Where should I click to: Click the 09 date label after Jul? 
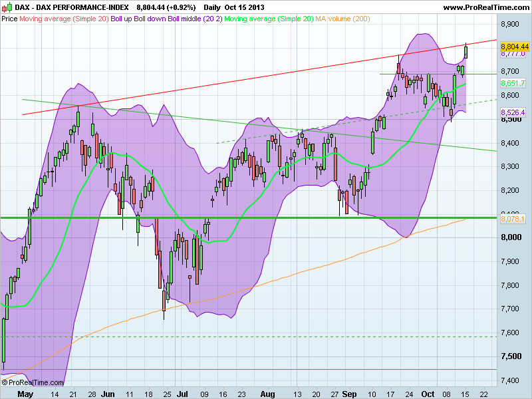coord(204,394)
